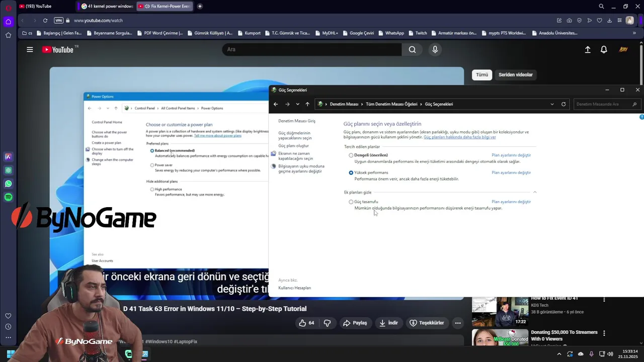
Task: Open Güç planları hakkında daha fazla bilgi link
Action: (x=460, y=137)
